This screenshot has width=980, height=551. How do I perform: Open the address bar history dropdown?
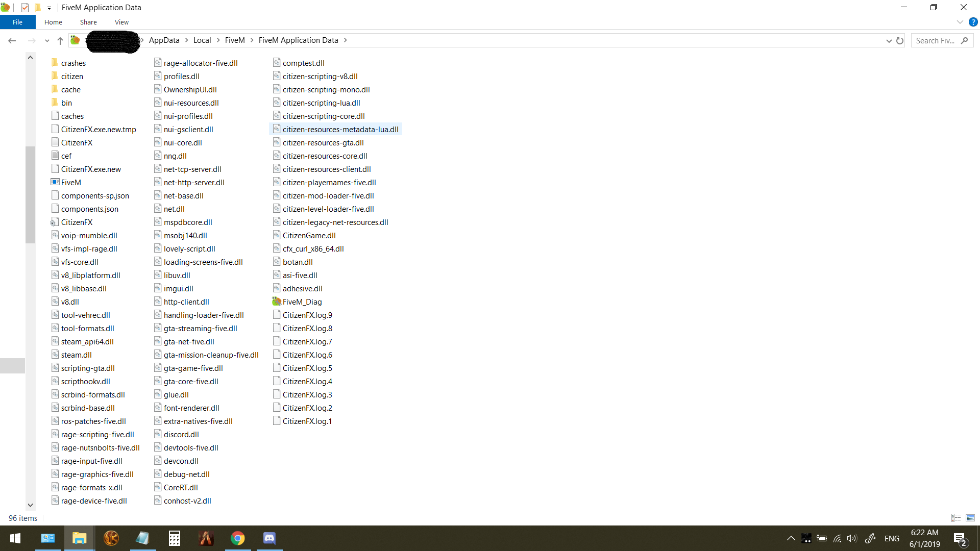[x=889, y=41]
